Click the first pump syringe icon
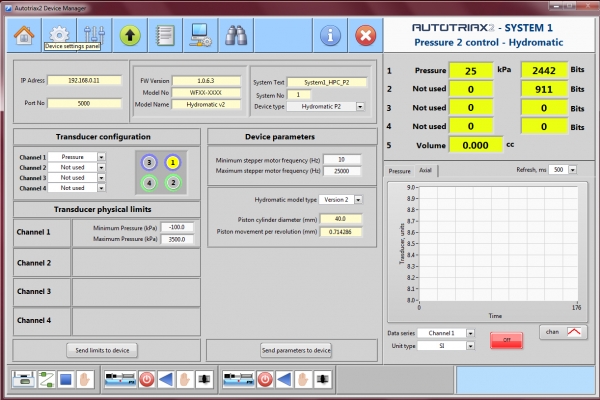This screenshot has height=400, width=600. coord(121,379)
